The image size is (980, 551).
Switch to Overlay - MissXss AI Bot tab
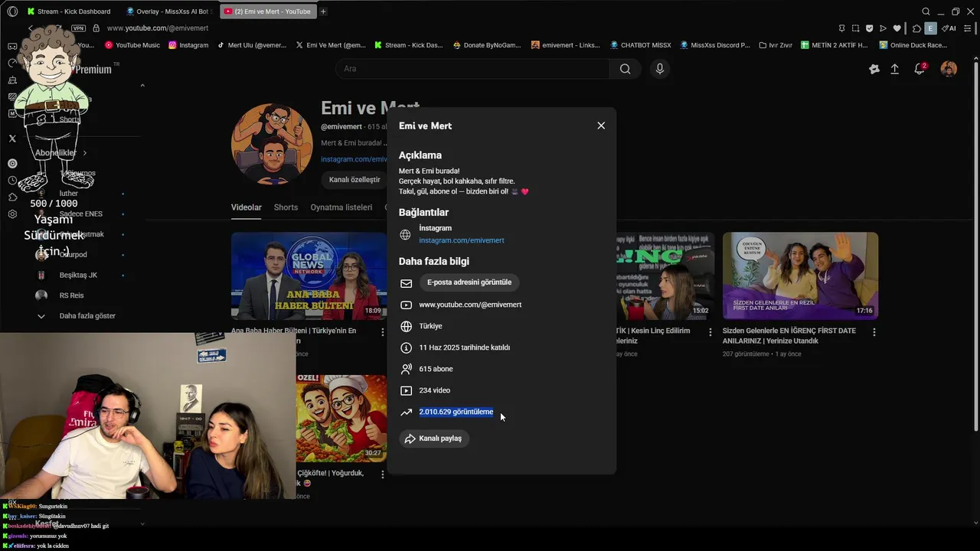coord(167,11)
